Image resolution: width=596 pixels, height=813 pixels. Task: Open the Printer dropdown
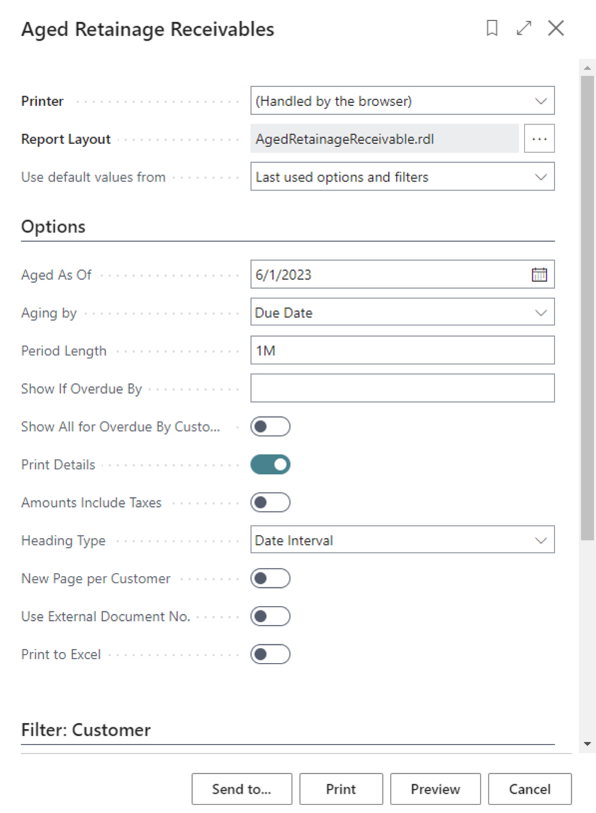tap(403, 101)
